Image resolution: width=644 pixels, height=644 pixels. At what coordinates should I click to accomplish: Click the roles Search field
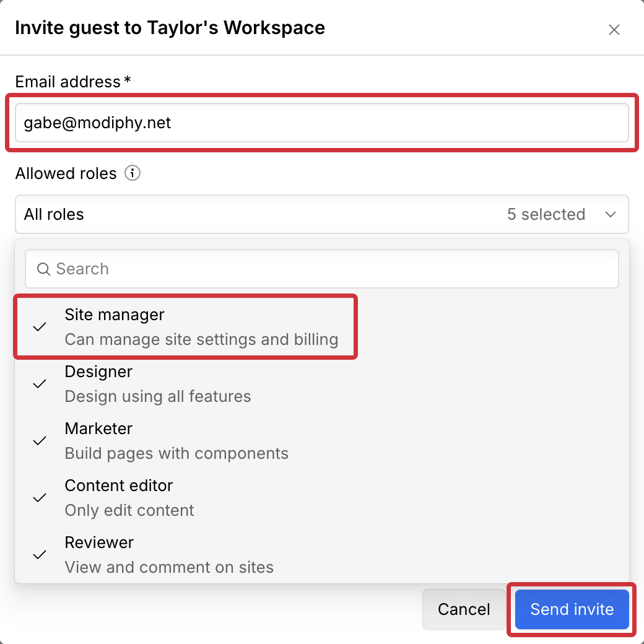(321, 269)
